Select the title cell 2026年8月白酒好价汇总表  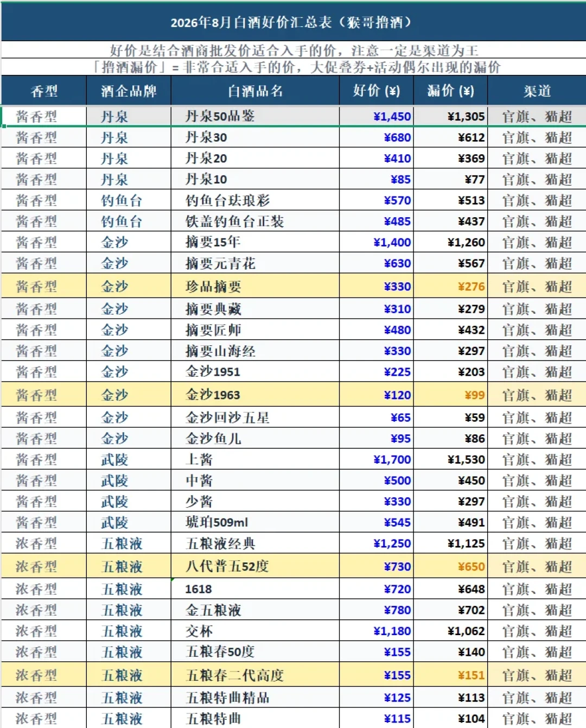(293, 22)
